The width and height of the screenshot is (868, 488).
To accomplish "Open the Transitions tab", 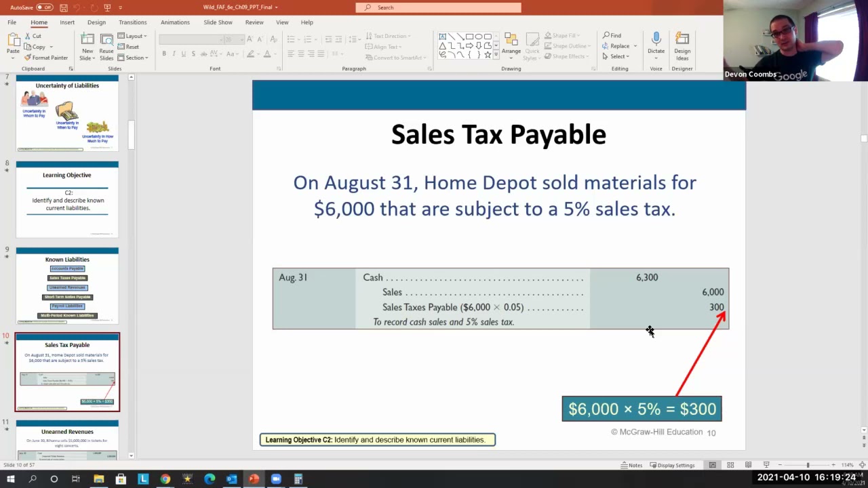I will (x=133, y=22).
